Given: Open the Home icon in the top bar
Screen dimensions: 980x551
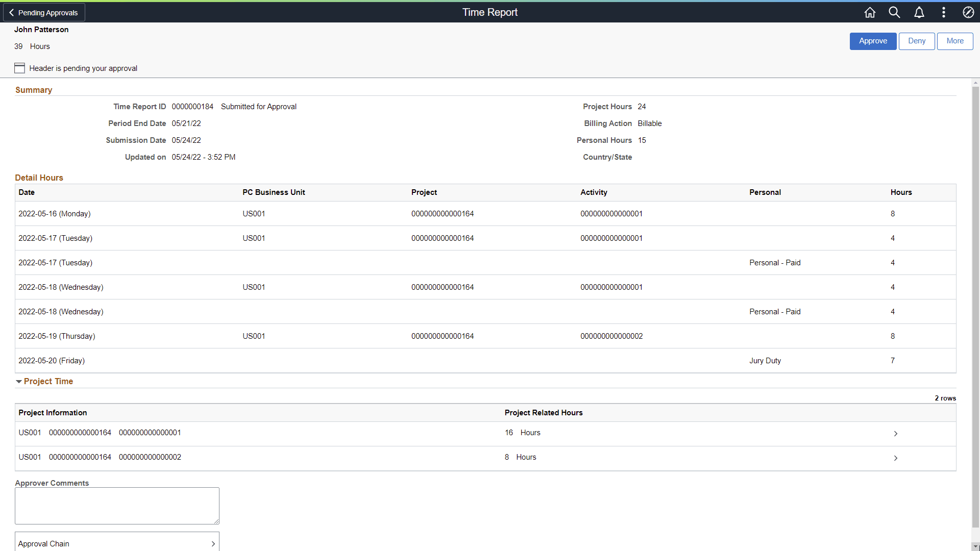Looking at the screenshot, I should [x=870, y=12].
